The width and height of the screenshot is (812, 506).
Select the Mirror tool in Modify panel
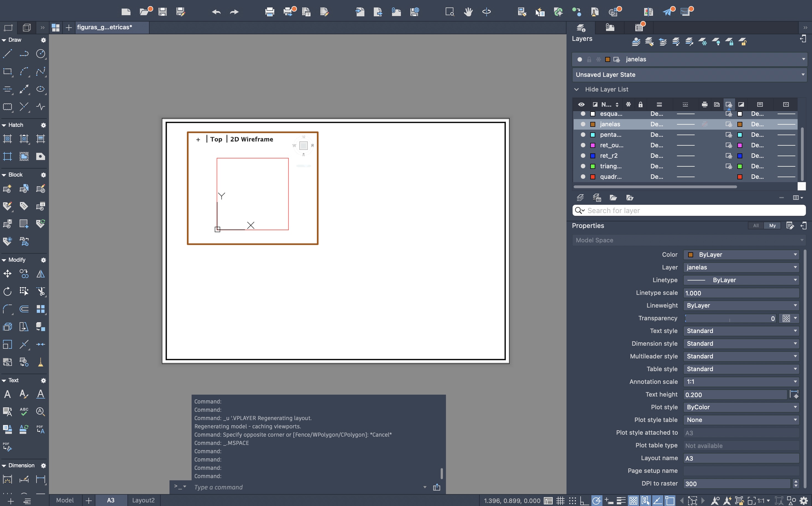point(40,274)
